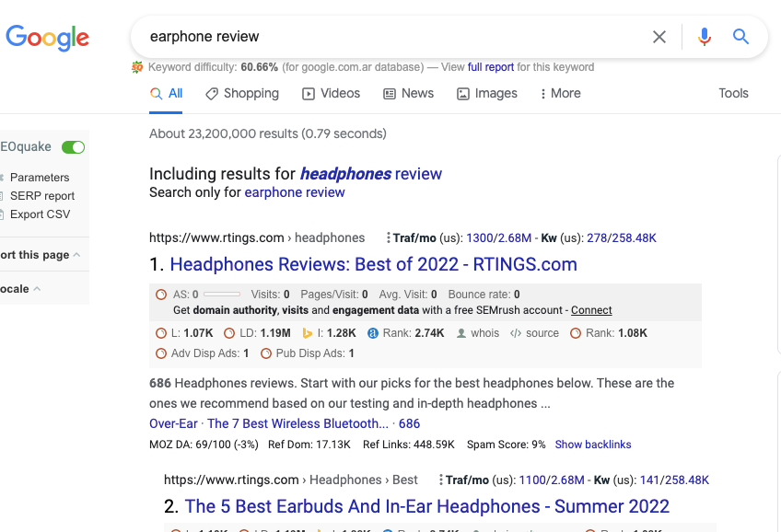Image resolution: width=781 pixels, height=532 pixels.
Task: Clear the search query with the X icon
Action: coord(659,37)
